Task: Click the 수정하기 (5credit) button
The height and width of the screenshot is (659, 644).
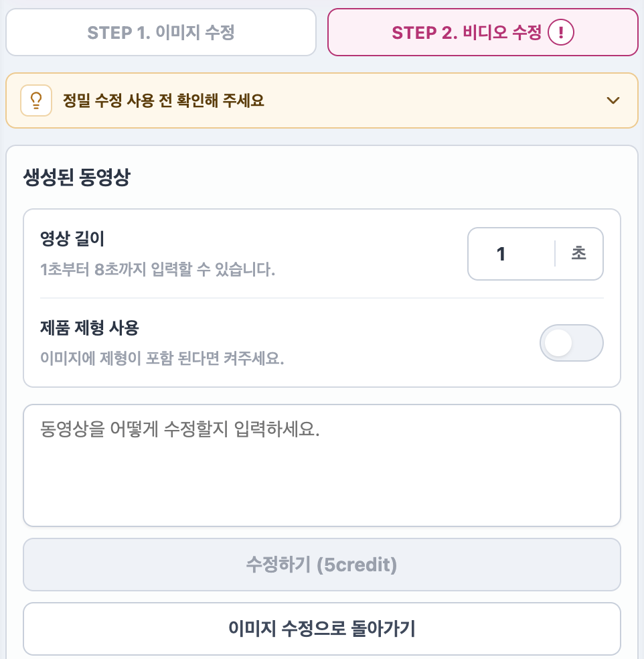Action: 322,565
